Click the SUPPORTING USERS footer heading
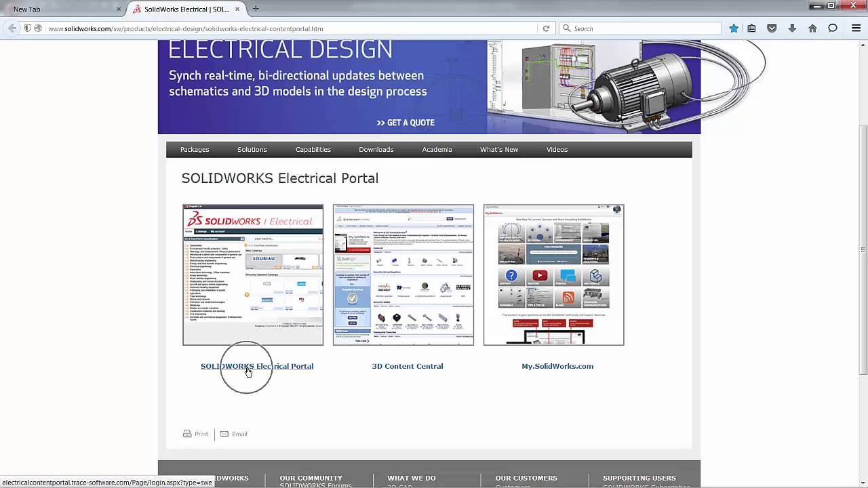 click(639, 478)
